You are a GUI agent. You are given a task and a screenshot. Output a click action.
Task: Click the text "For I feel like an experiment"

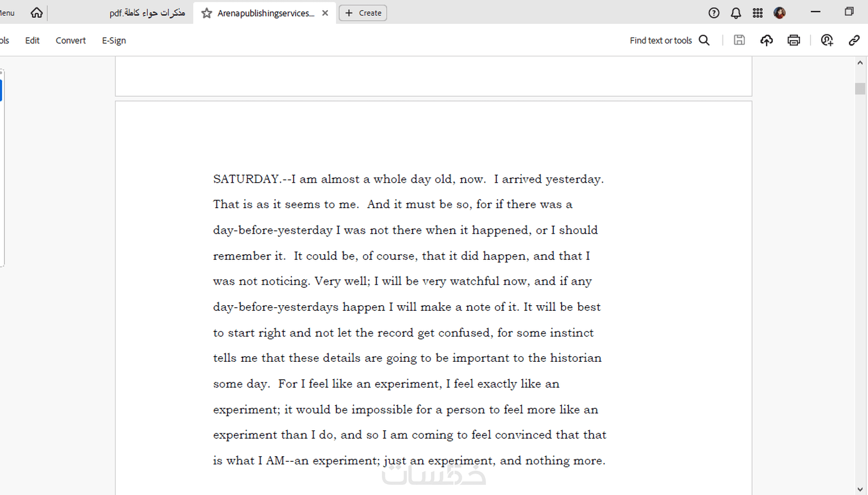(x=360, y=384)
